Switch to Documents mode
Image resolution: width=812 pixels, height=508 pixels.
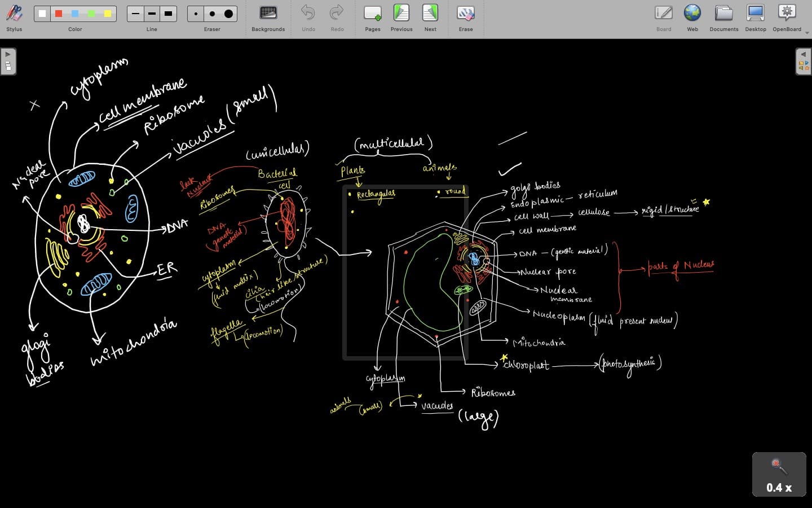pos(723,14)
